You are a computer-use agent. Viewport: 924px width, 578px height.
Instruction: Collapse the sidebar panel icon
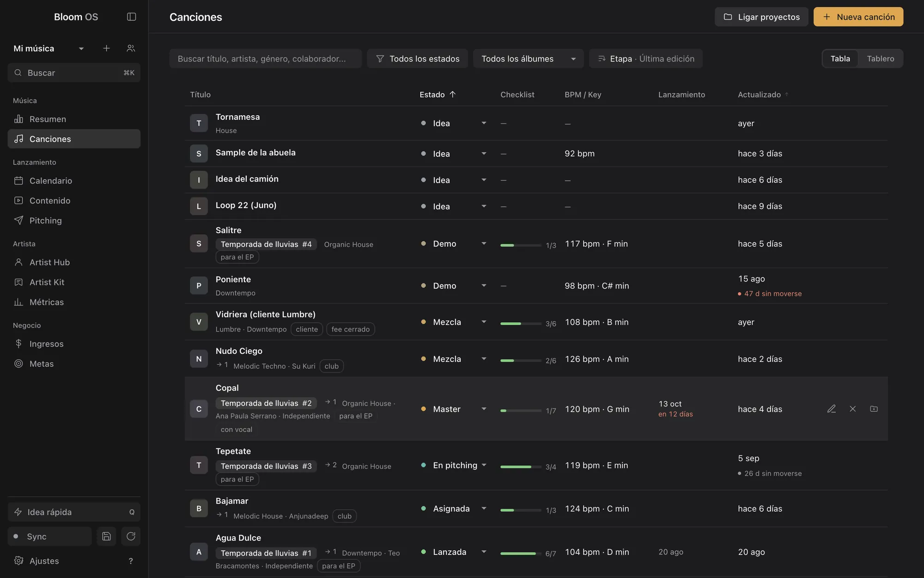click(131, 17)
